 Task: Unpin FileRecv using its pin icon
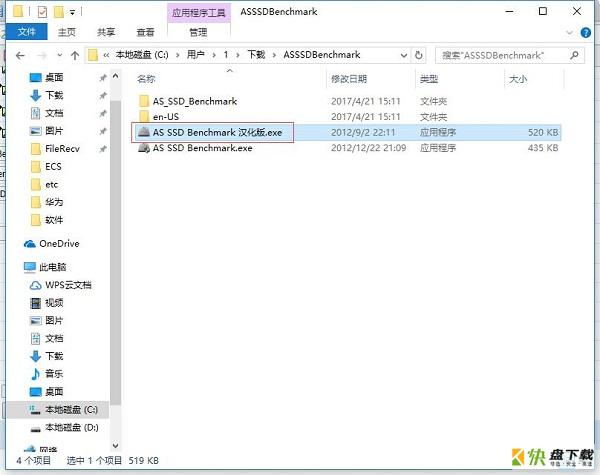103,149
